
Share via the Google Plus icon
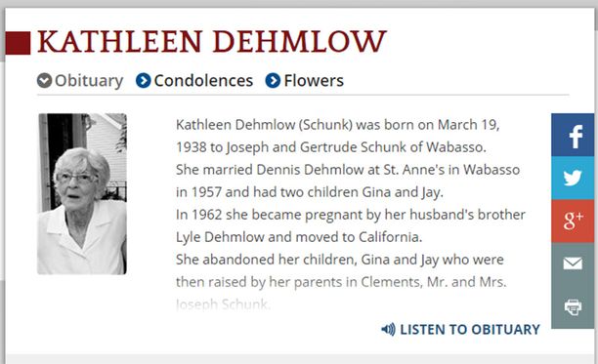click(573, 221)
